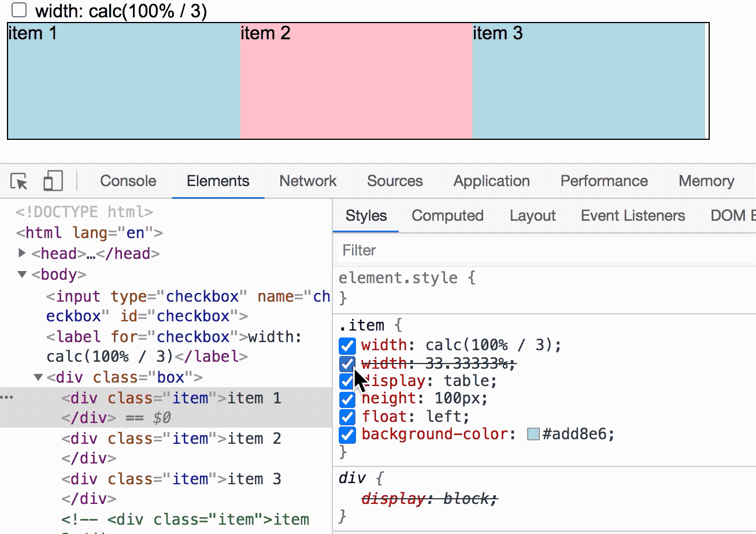This screenshot has width=756, height=534.
Task: Activate the inspect element picker icon
Action: tap(19, 181)
